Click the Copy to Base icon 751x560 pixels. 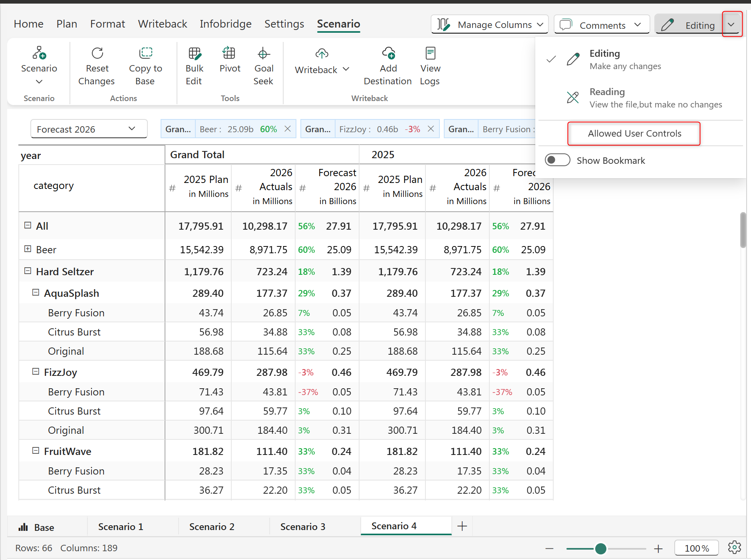point(145,53)
